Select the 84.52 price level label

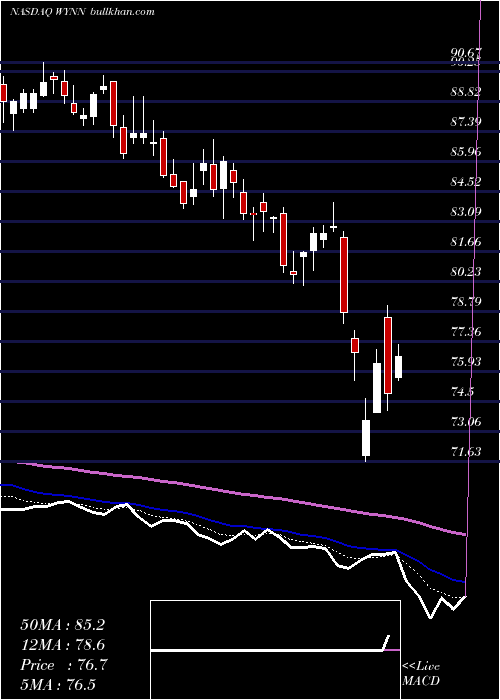tap(466, 182)
